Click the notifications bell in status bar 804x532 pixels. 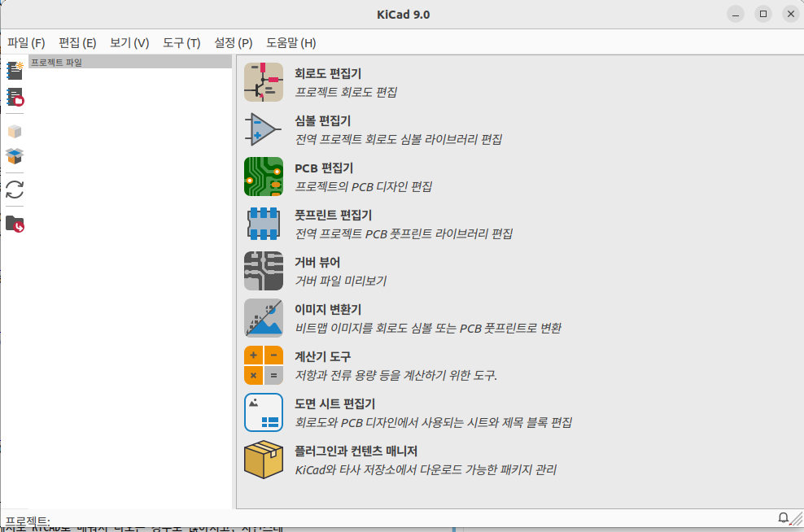coord(783,517)
